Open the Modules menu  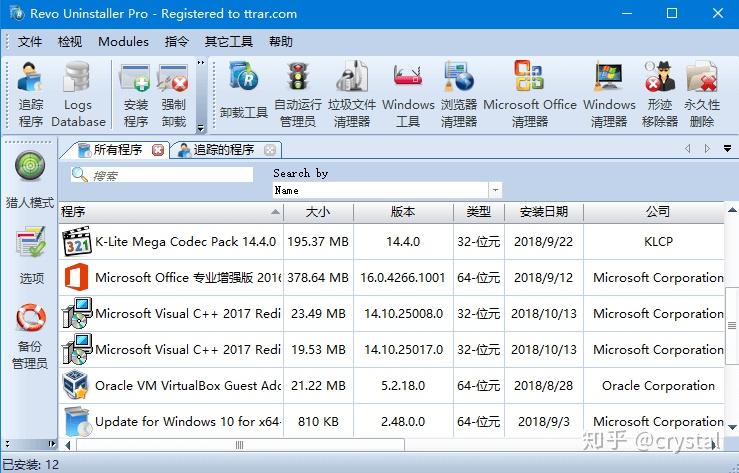(123, 41)
